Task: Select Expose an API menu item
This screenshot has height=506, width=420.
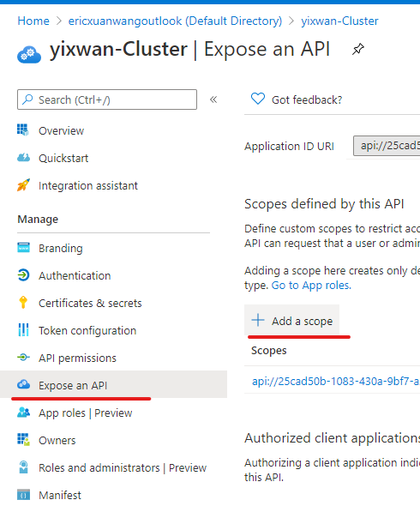Action: click(x=113, y=384)
